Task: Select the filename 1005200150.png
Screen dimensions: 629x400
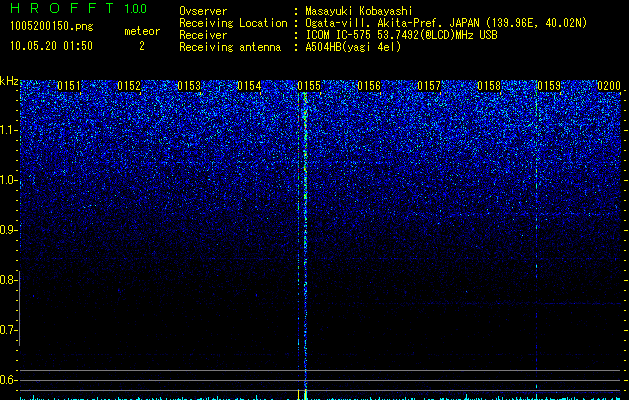Action: tap(52, 27)
